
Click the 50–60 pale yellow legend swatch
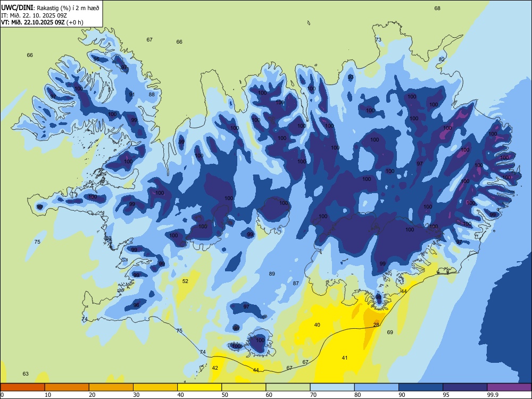[244, 387]
